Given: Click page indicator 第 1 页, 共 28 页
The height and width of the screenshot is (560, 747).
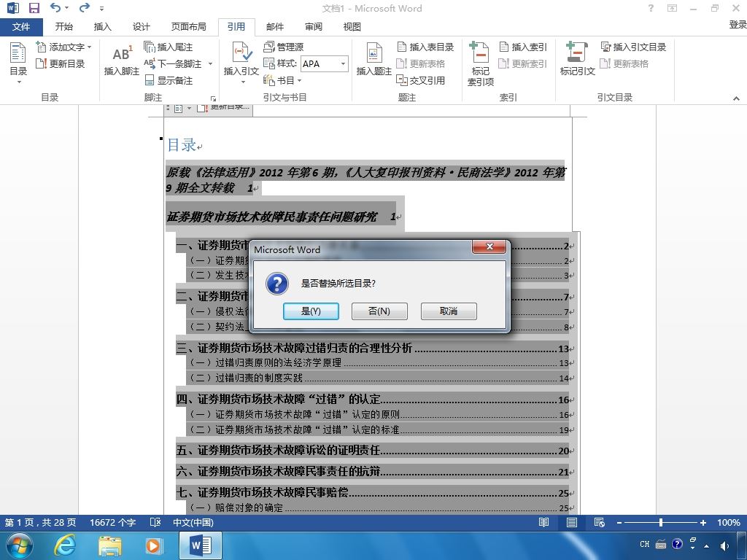Looking at the screenshot, I should (x=41, y=522).
